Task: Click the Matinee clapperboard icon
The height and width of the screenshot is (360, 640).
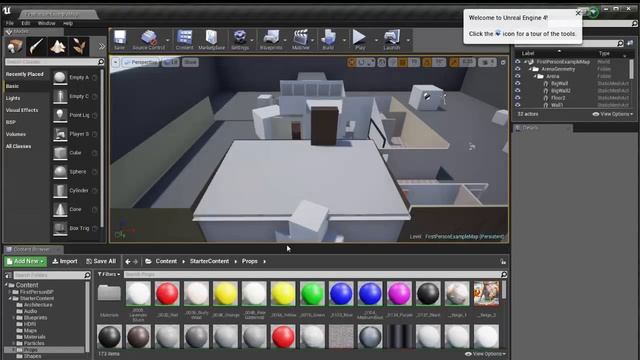Action: pos(300,37)
